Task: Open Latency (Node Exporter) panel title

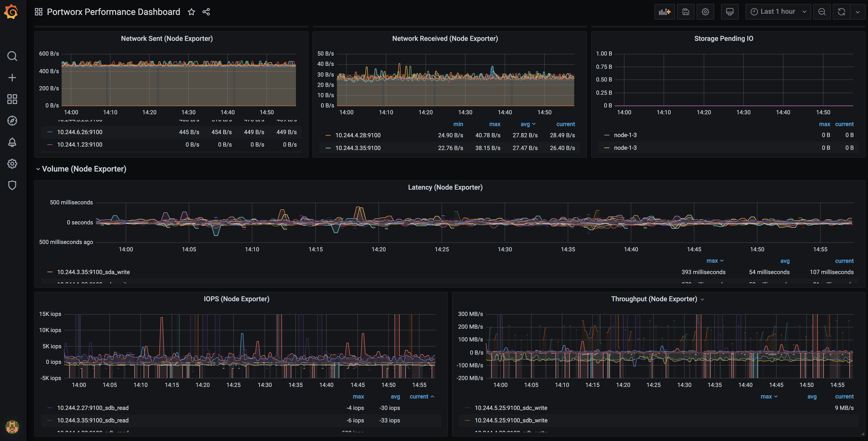Action: coord(445,187)
